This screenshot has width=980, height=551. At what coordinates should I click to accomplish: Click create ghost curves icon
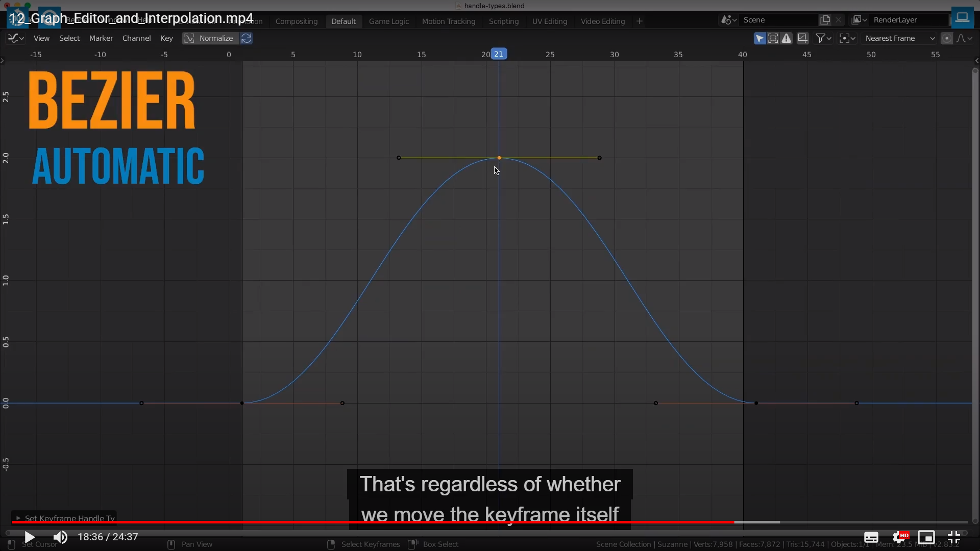tap(802, 38)
